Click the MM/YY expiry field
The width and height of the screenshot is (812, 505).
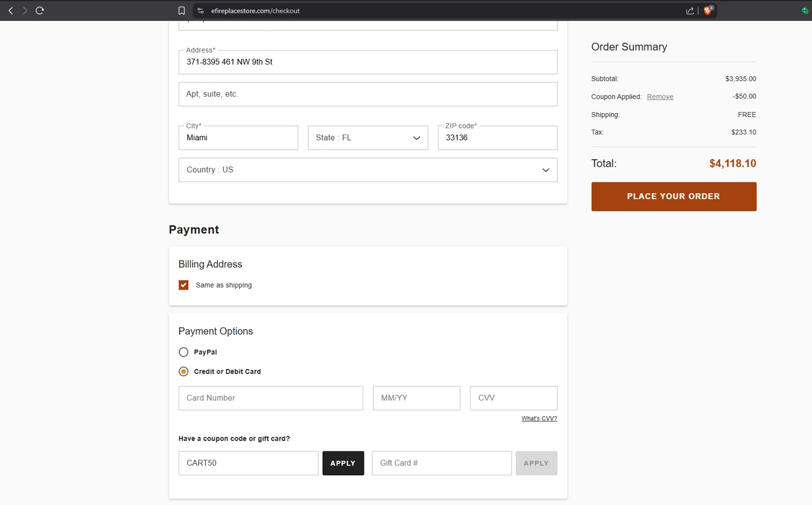pos(417,398)
